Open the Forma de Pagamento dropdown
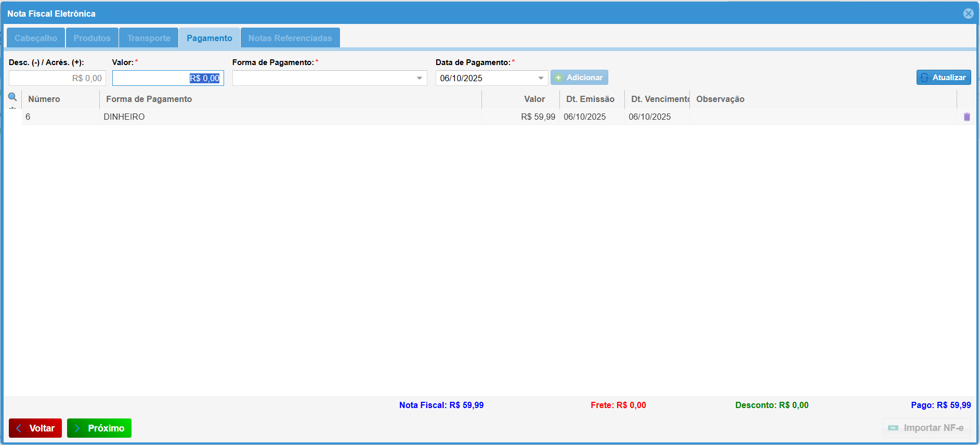Screen dimensions: 980x445 pyautogui.click(x=419, y=78)
